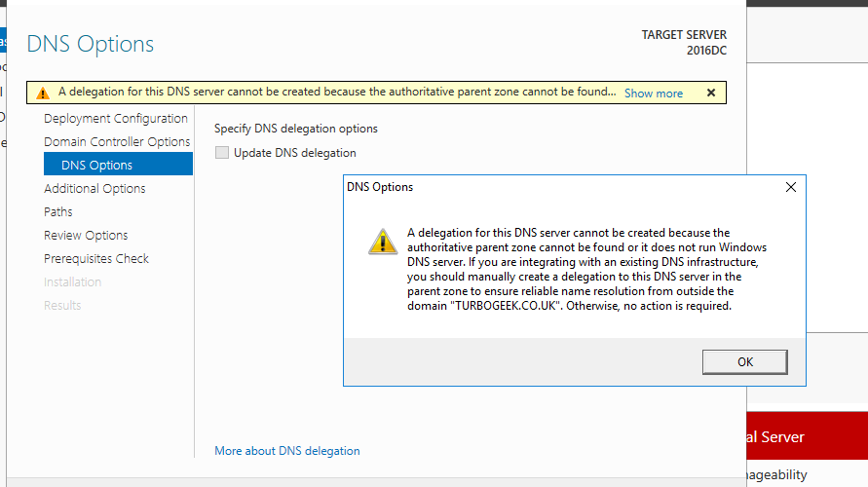Click the TARGET SERVER 2016DC label
This screenshot has width=868, height=487.
coord(683,43)
